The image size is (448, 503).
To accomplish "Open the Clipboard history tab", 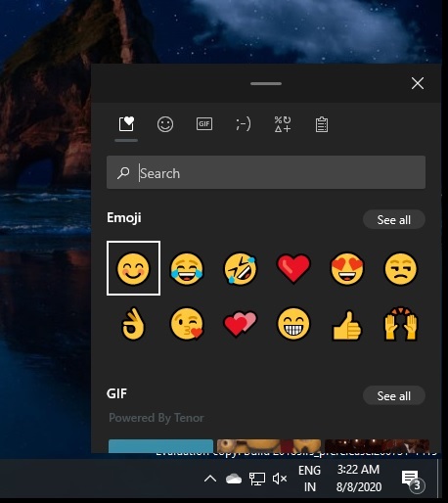I will tap(322, 124).
